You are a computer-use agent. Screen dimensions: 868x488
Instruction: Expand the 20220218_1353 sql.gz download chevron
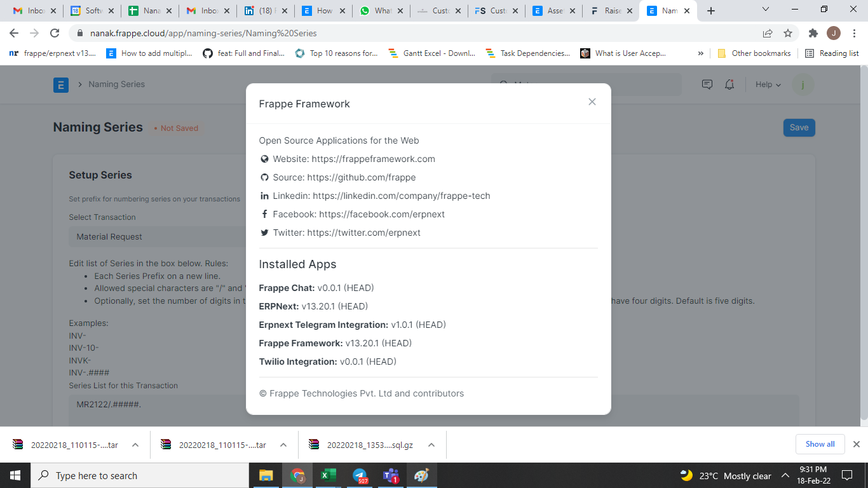pos(431,444)
